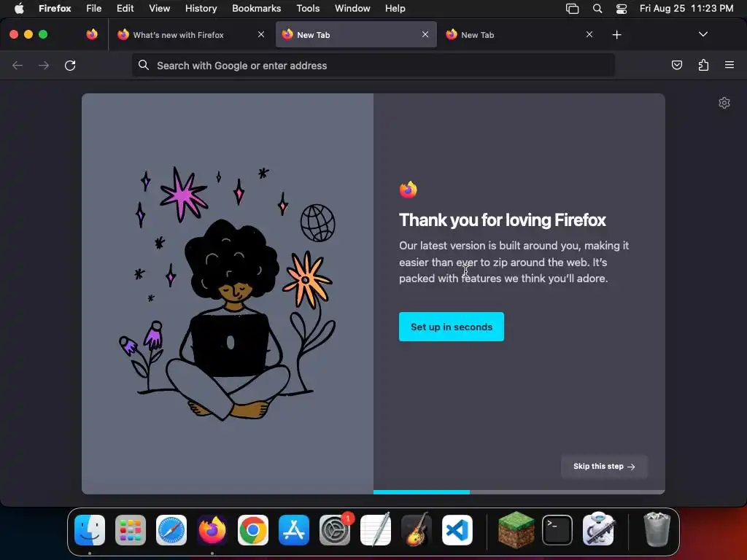Open the Firefox application menu
The width and height of the screenshot is (747, 560).
tap(55, 8)
